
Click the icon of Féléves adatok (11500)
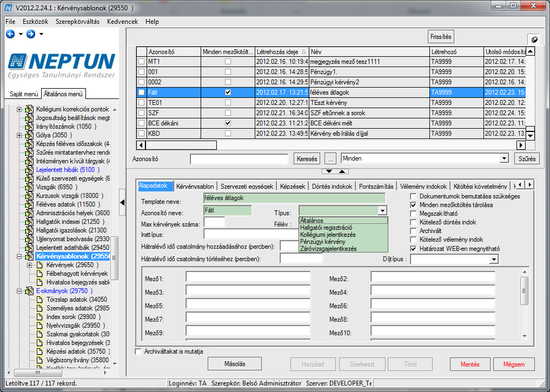pyautogui.click(x=29, y=204)
